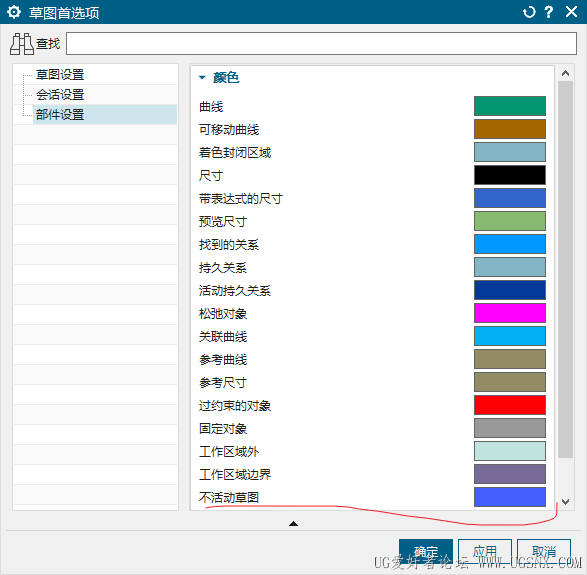
Task: Open the magenta 松弛对象 color swatch
Action: [510, 313]
